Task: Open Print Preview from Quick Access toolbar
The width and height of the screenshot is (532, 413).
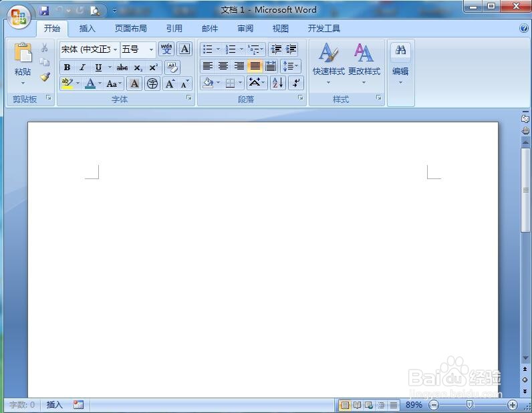Action: click(x=95, y=11)
